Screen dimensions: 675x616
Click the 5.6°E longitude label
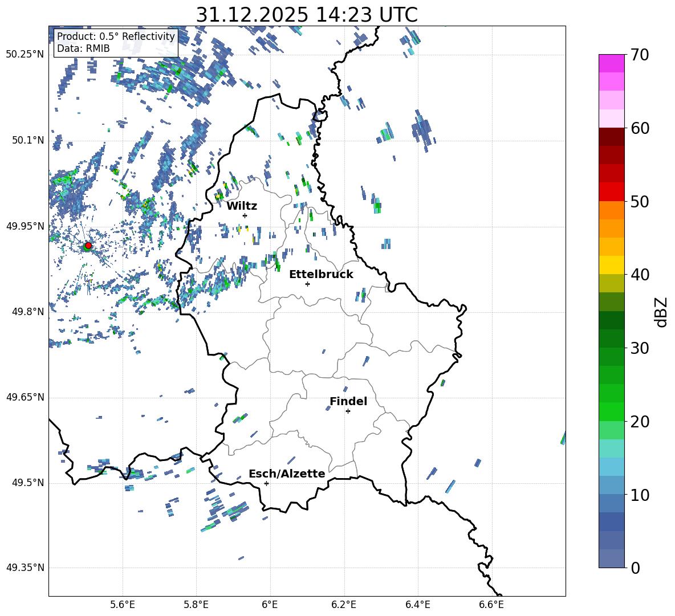point(123,605)
